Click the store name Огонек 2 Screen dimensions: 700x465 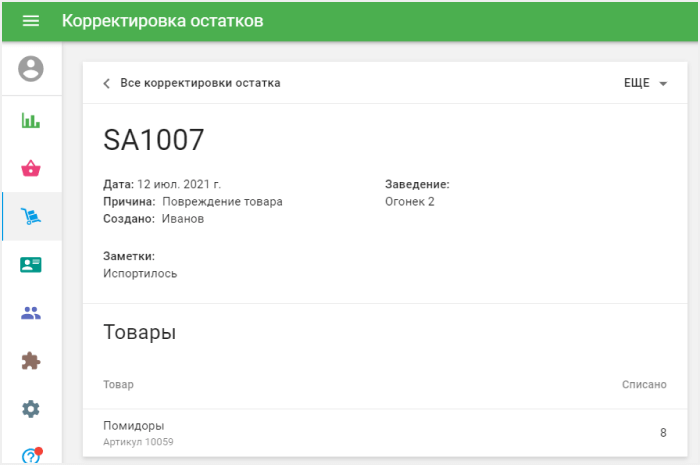(x=410, y=202)
